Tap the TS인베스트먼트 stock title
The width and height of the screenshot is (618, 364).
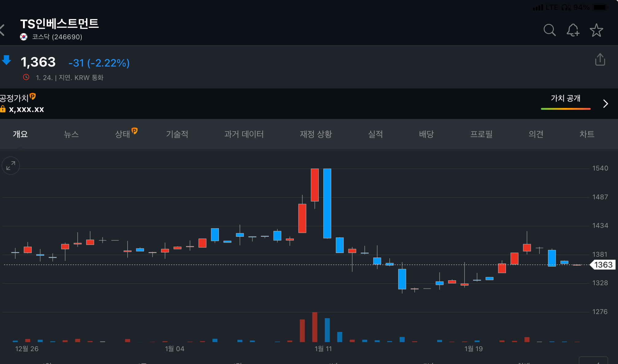click(x=60, y=24)
